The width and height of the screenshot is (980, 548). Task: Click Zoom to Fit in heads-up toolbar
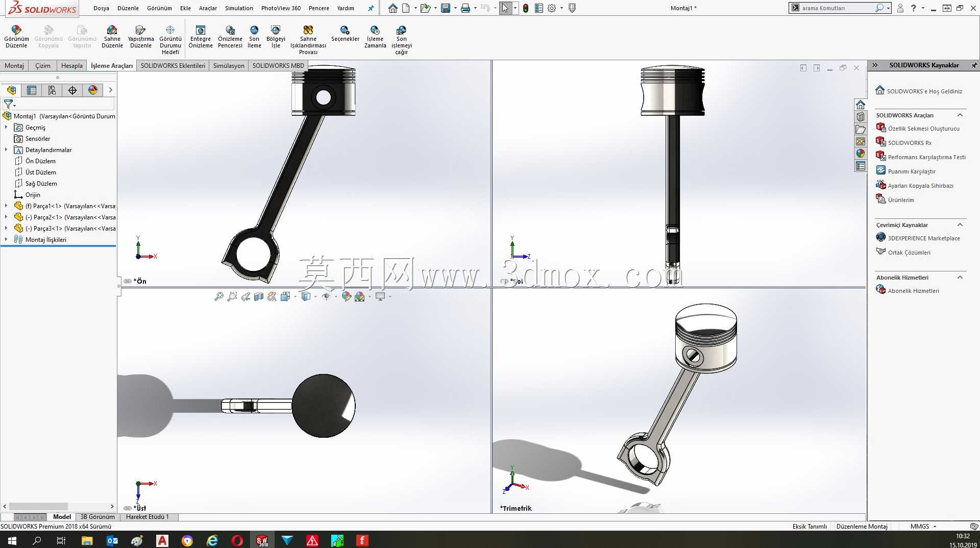click(x=219, y=296)
